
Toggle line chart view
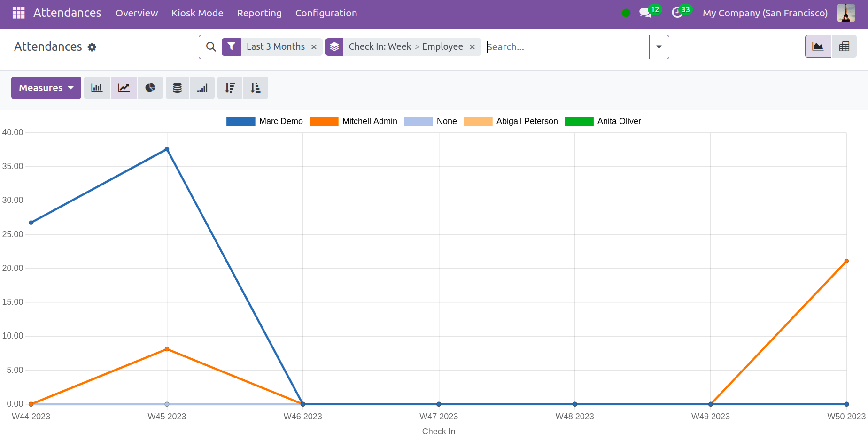click(124, 88)
